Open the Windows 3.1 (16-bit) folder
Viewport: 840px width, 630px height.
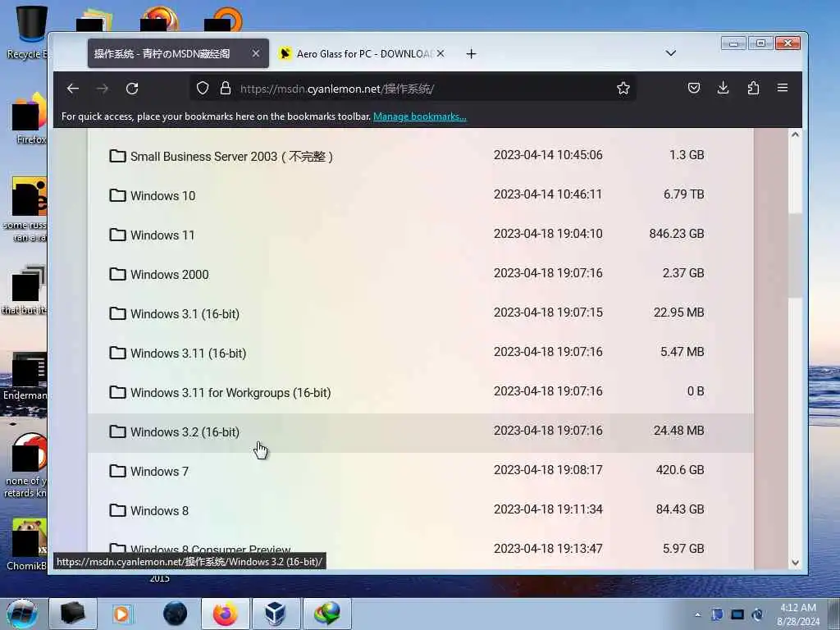185,314
